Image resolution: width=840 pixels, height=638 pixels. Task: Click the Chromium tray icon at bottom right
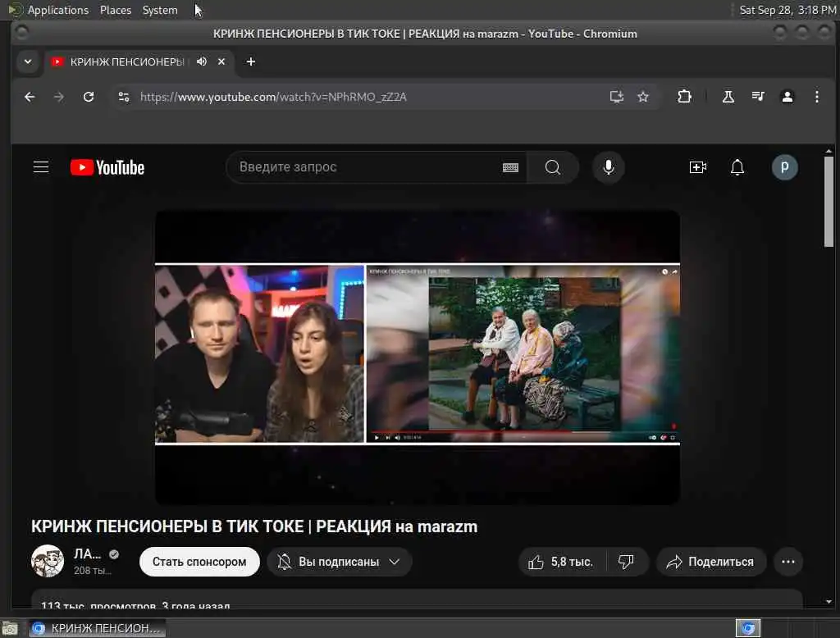click(x=748, y=628)
